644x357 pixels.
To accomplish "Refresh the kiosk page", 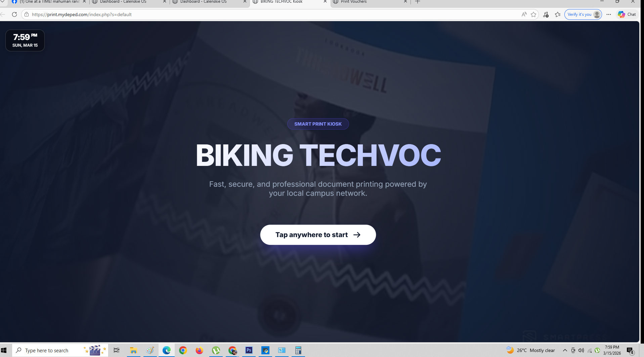I will click(x=14, y=14).
